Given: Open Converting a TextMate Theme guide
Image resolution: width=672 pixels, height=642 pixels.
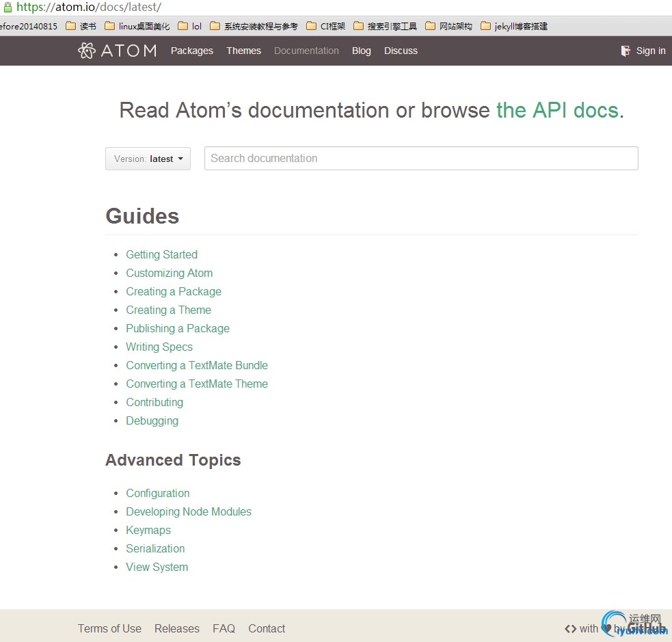Looking at the screenshot, I should pyautogui.click(x=197, y=384).
